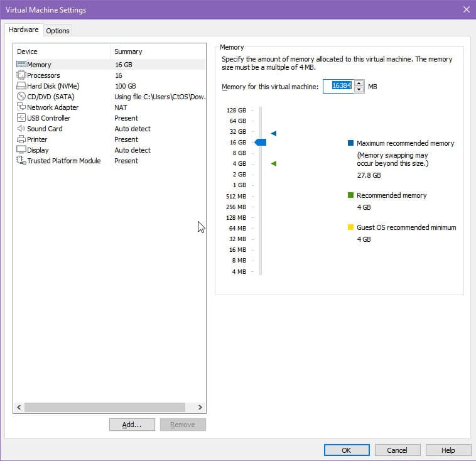The height and width of the screenshot is (461, 476).
Task: Close the Virtual Machine Settings window
Action: [467, 9]
